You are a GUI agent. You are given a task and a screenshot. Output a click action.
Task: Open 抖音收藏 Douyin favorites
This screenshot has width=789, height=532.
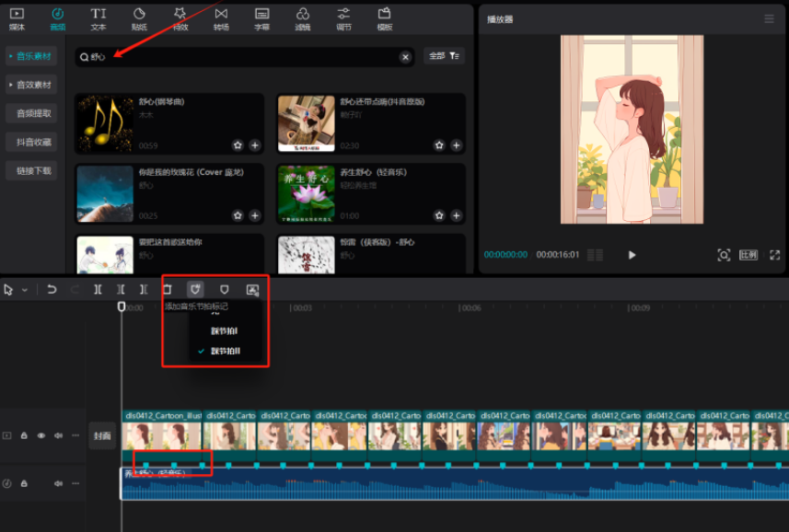(x=31, y=142)
